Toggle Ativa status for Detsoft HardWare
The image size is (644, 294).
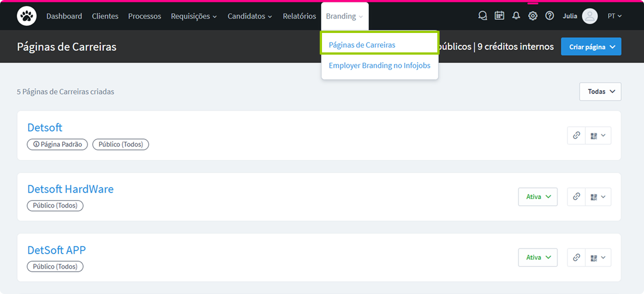point(538,197)
